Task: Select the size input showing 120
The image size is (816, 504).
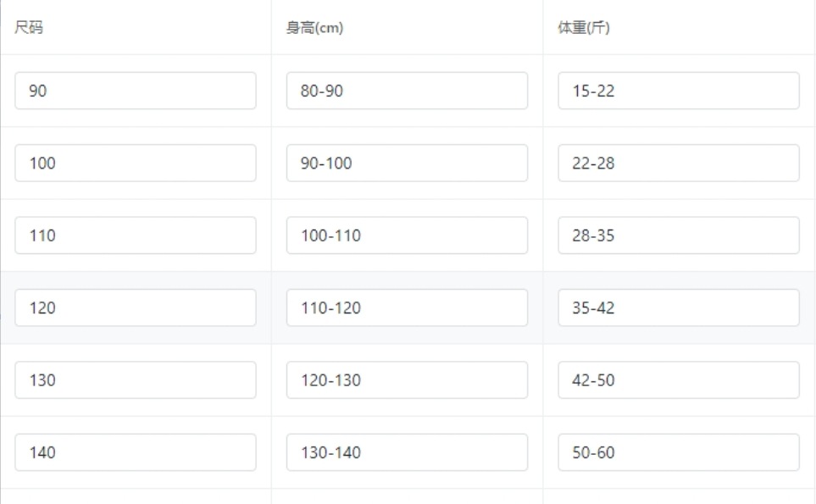Action: coord(136,307)
